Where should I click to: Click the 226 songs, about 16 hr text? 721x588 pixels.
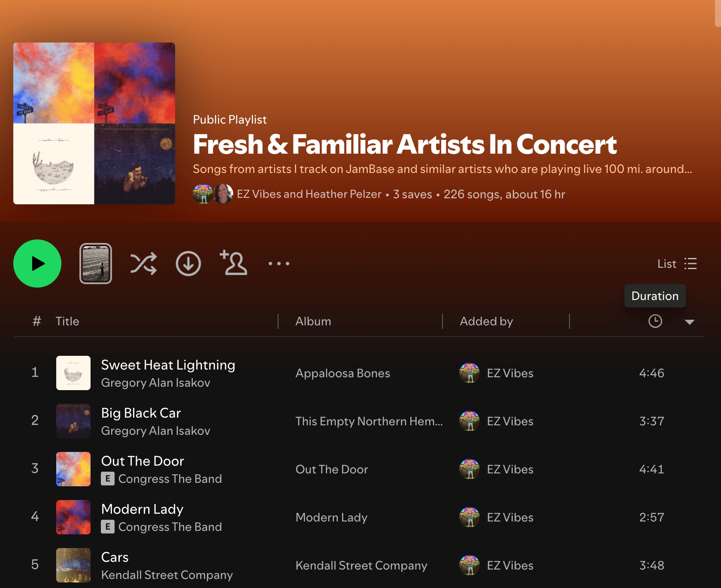pos(504,194)
